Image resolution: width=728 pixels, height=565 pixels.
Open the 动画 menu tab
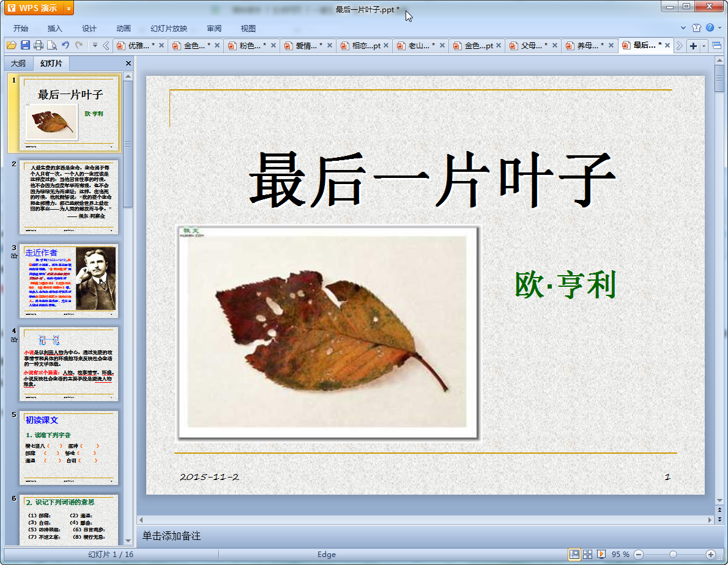coord(124,28)
